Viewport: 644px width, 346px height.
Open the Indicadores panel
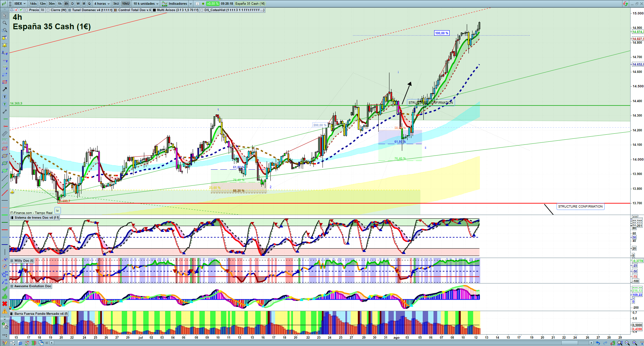(177, 4)
